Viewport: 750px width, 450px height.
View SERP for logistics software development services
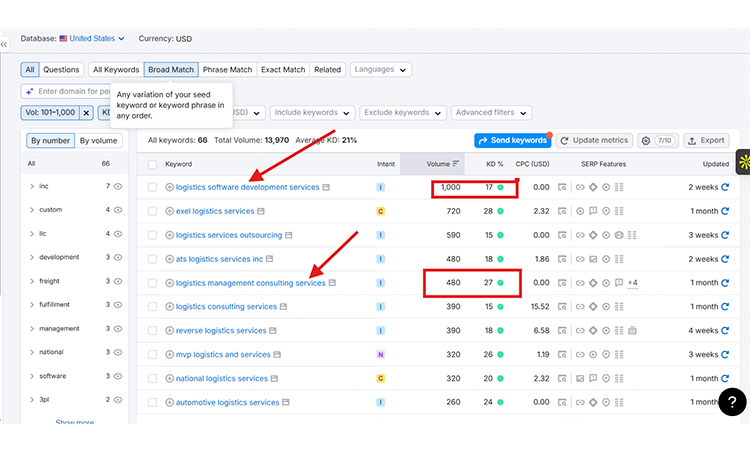[562, 187]
